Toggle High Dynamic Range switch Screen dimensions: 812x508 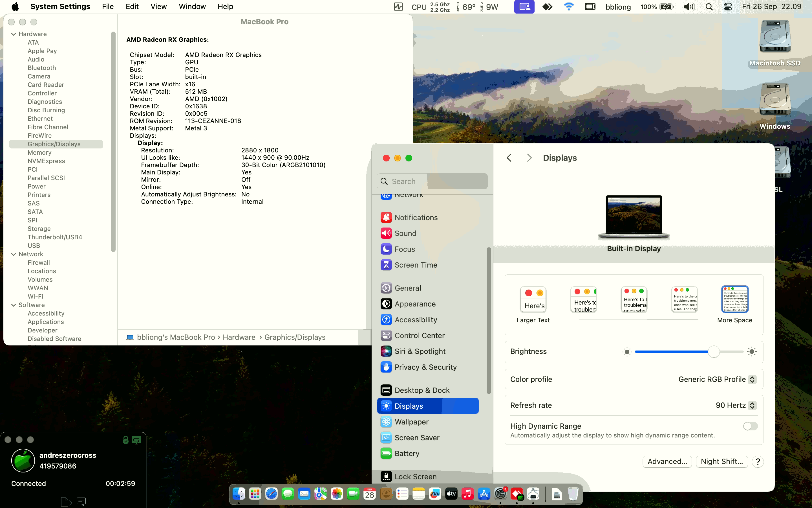tap(750, 426)
